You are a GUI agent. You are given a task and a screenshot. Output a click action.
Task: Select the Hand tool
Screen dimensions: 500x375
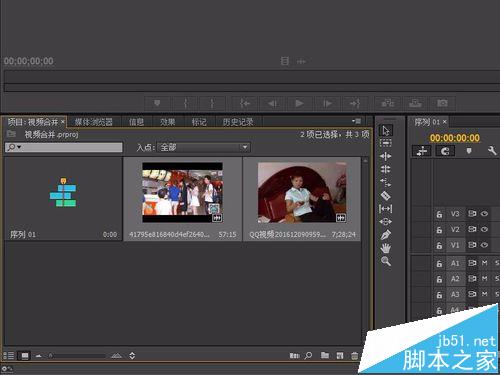386,248
